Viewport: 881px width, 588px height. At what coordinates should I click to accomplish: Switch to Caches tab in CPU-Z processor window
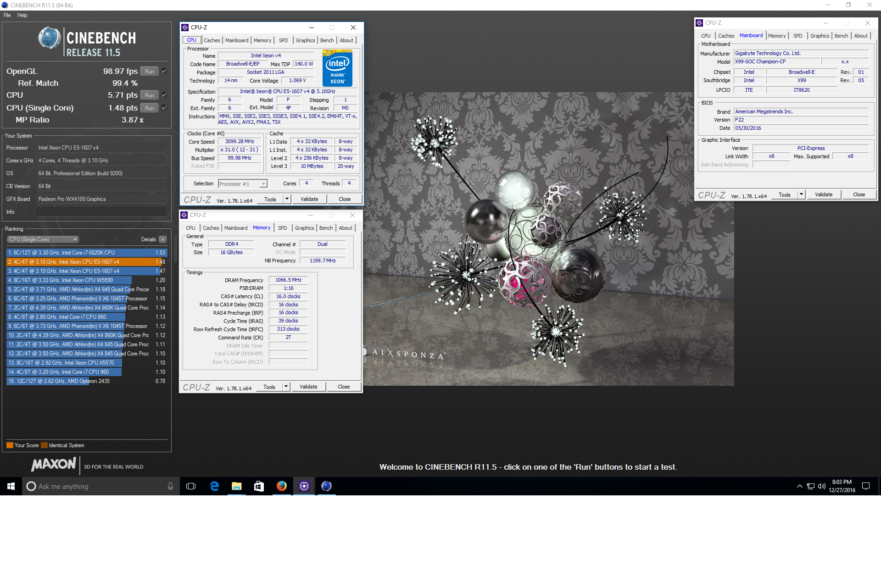point(212,40)
